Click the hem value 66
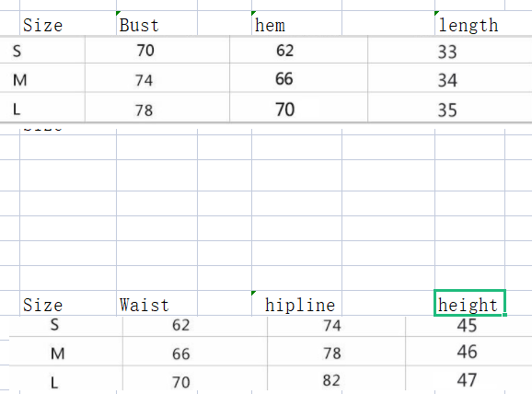 [x=284, y=79]
